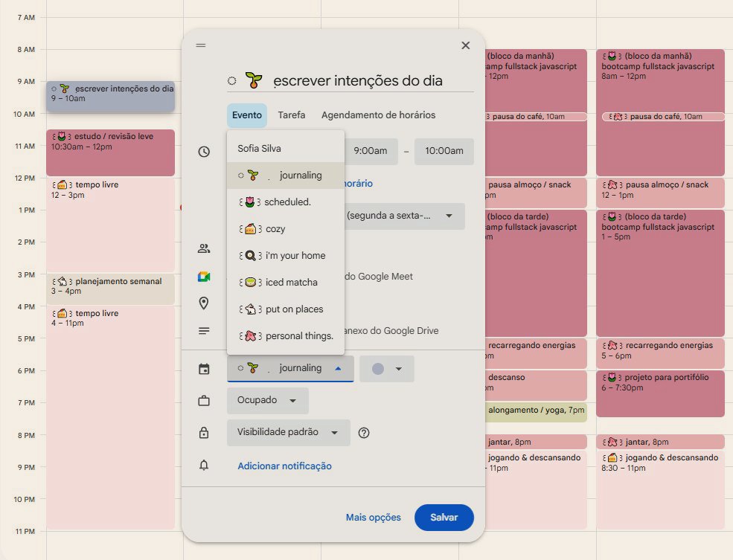Switch to the Evento tab

tap(247, 115)
